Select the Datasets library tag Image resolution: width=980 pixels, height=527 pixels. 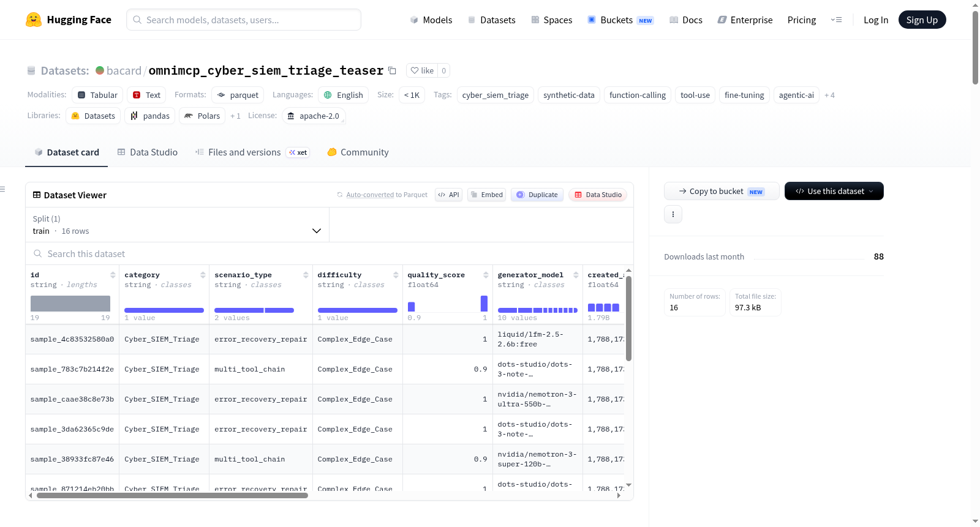pyautogui.click(x=93, y=116)
